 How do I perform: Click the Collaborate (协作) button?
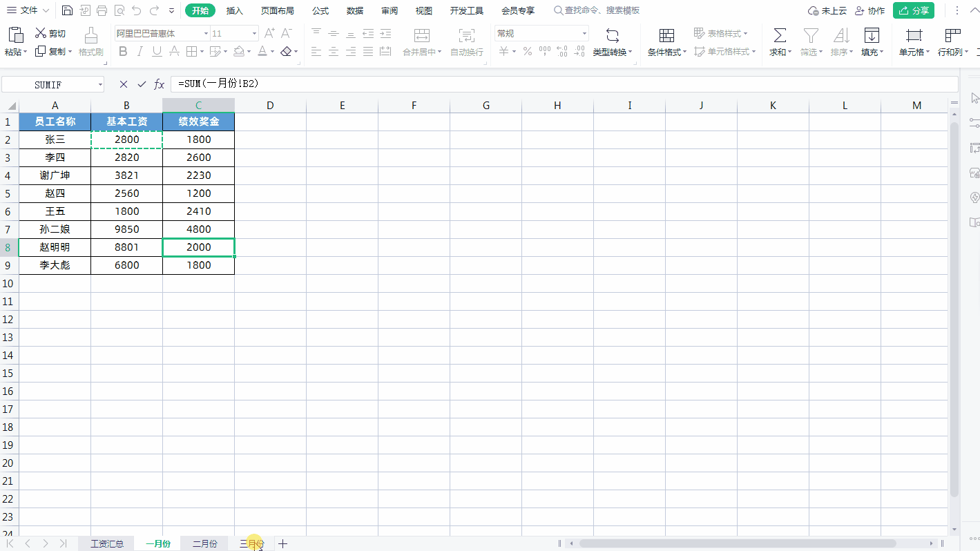pos(869,10)
